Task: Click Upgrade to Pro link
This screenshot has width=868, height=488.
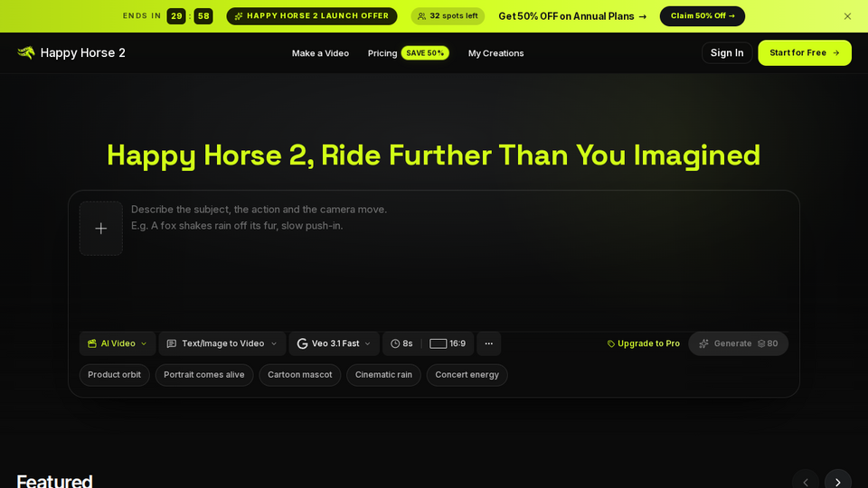Action: click(x=643, y=343)
